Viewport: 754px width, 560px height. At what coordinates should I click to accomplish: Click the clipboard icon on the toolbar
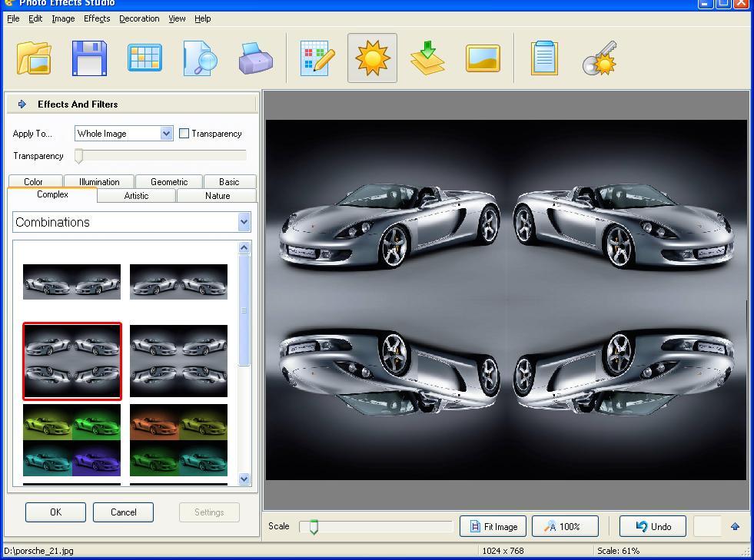point(543,57)
